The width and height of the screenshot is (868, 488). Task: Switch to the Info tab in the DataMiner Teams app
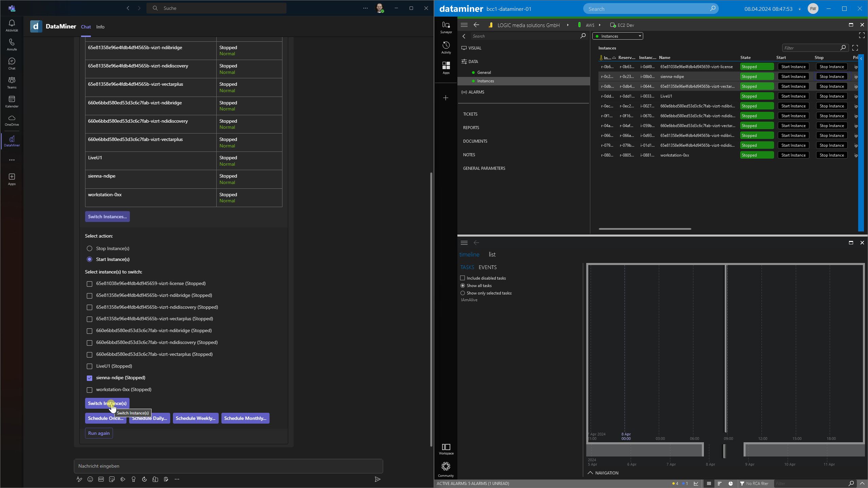coord(100,27)
